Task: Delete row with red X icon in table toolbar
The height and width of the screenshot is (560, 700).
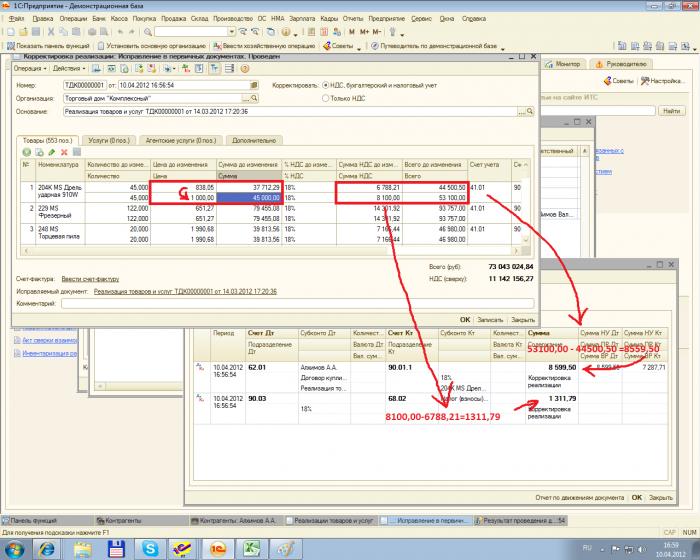Action: pos(64,152)
